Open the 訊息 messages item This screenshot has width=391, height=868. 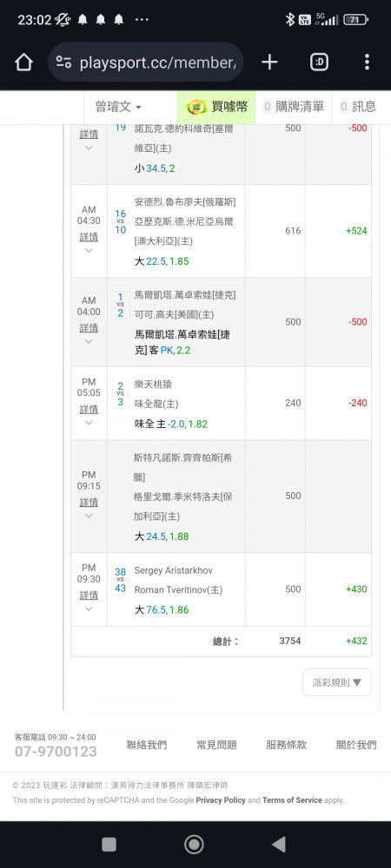(358, 107)
